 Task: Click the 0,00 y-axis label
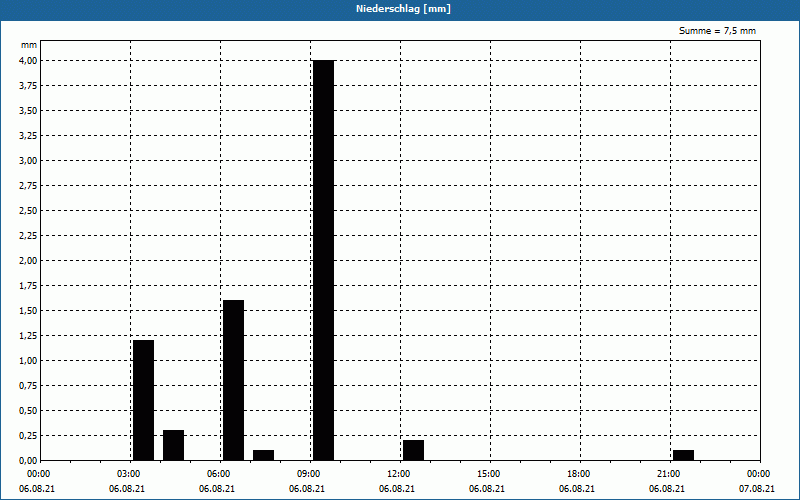28,460
